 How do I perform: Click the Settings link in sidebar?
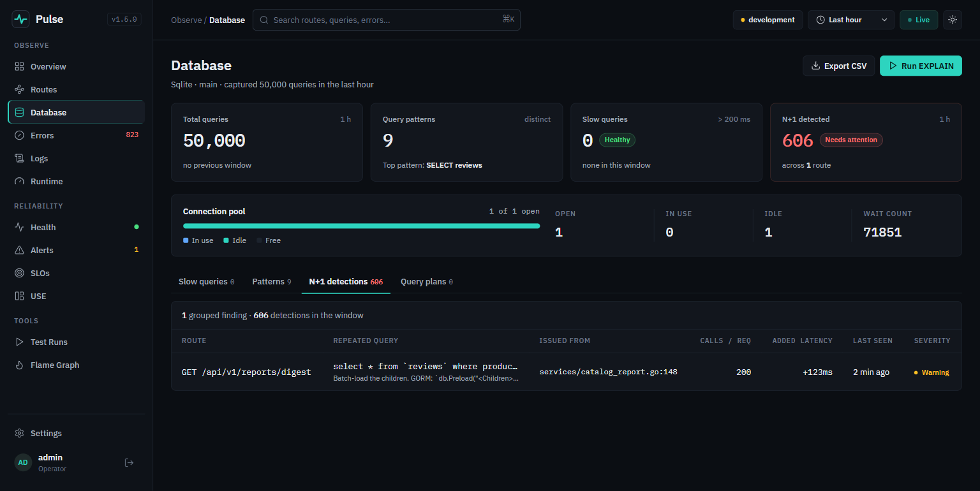pos(76,433)
